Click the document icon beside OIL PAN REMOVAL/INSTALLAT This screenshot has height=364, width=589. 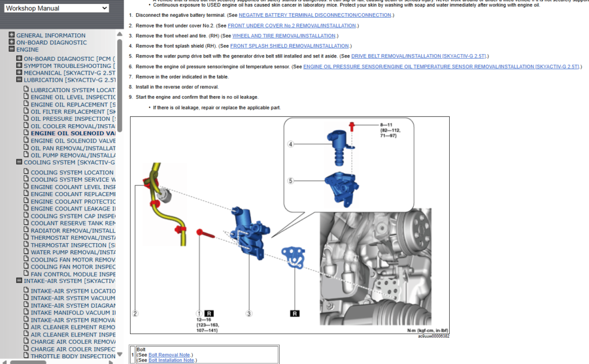pyautogui.click(x=26, y=148)
